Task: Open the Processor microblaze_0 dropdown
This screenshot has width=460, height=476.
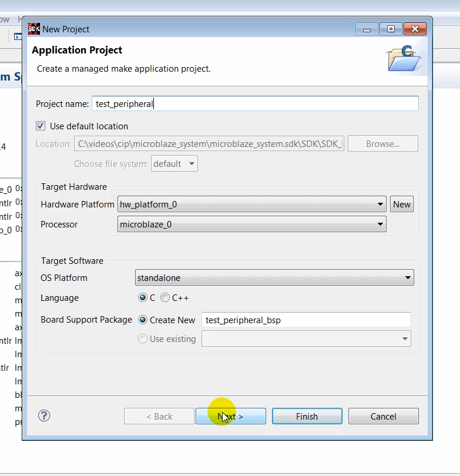Action: (x=251, y=224)
